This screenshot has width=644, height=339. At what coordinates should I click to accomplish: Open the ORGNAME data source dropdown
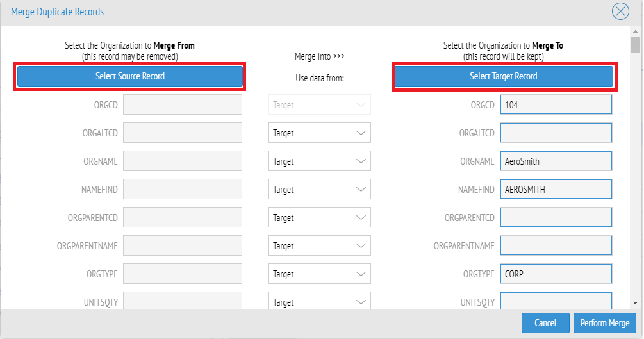320,161
